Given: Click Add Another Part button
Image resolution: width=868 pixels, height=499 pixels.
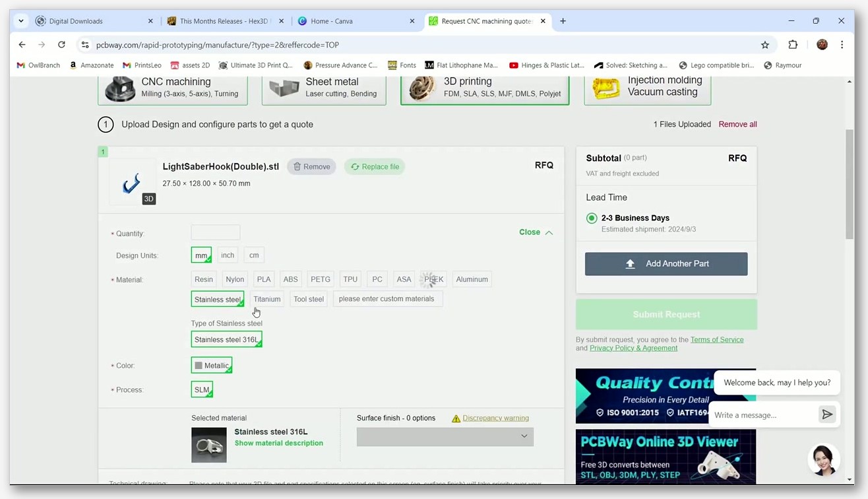Looking at the screenshot, I should 666,263.
